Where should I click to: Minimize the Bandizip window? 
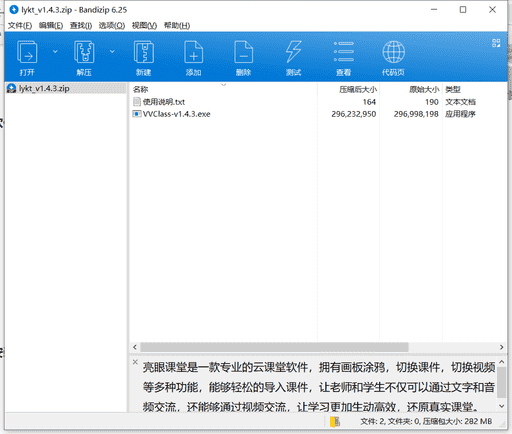[434, 10]
